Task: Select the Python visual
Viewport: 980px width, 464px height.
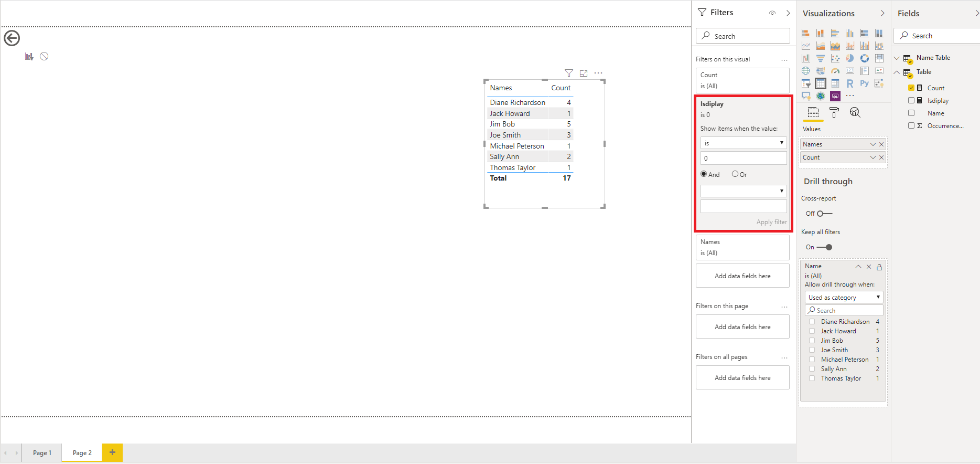Action: click(865, 83)
